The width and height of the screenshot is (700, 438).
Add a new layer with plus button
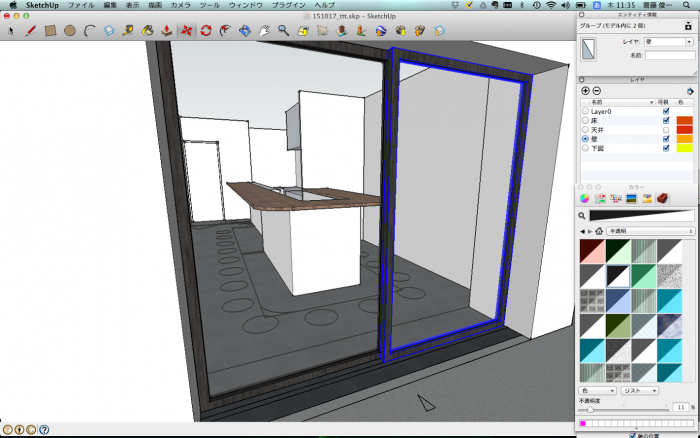point(585,91)
